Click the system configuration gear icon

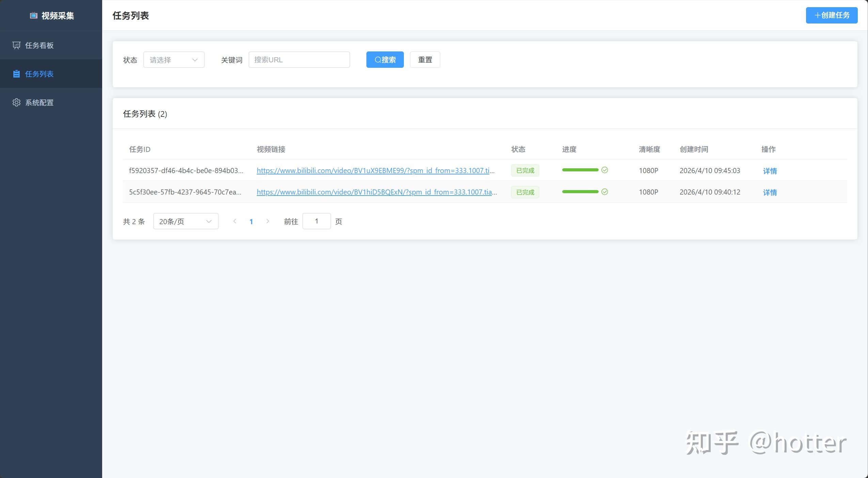click(16, 103)
